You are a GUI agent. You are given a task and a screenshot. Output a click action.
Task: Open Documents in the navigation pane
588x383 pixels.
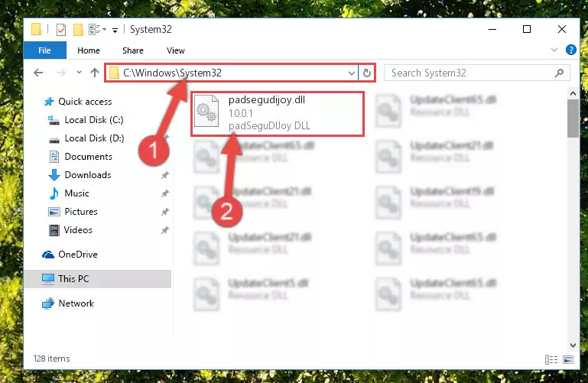[x=88, y=157]
